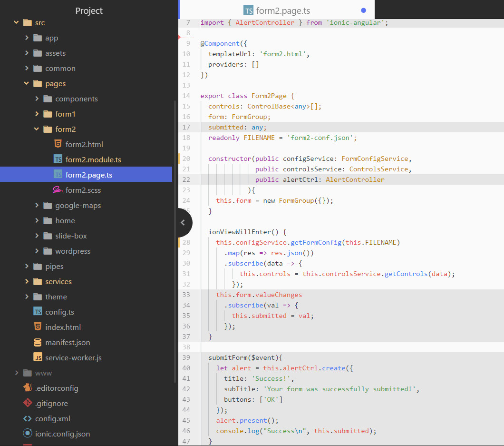Expand the assets folder arrow
The height and width of the screenshot is (446, 504).
pos(27,53)
